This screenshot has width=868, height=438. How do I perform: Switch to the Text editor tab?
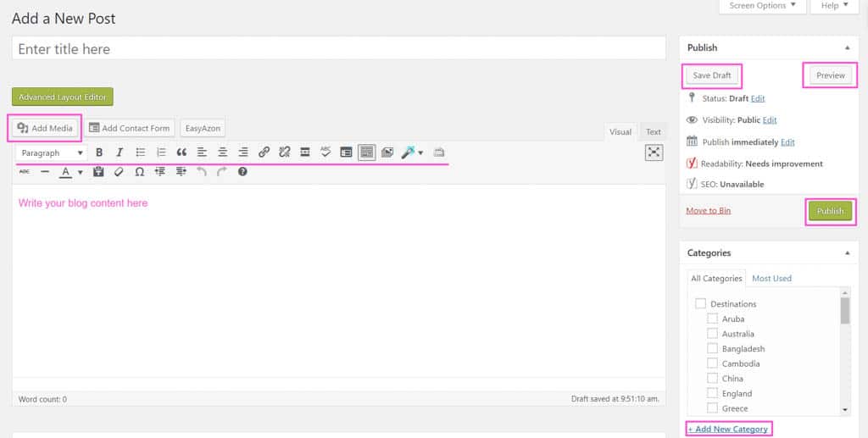654,131
